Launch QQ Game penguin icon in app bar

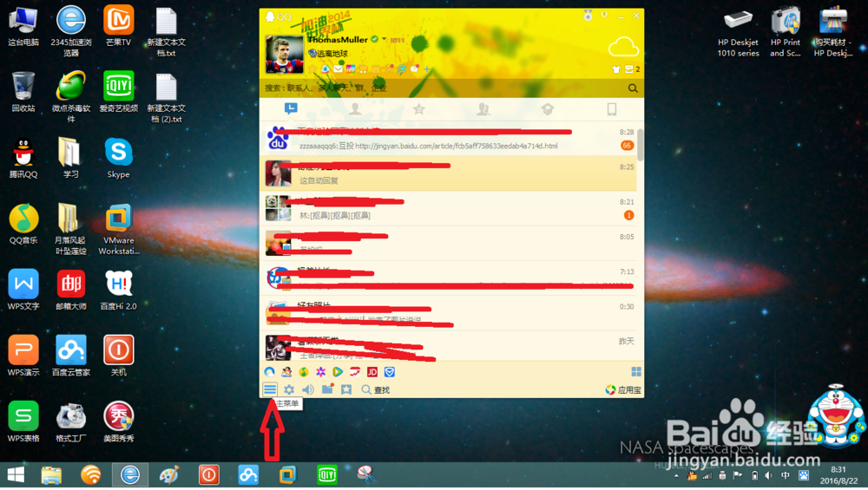pos(286,372)
